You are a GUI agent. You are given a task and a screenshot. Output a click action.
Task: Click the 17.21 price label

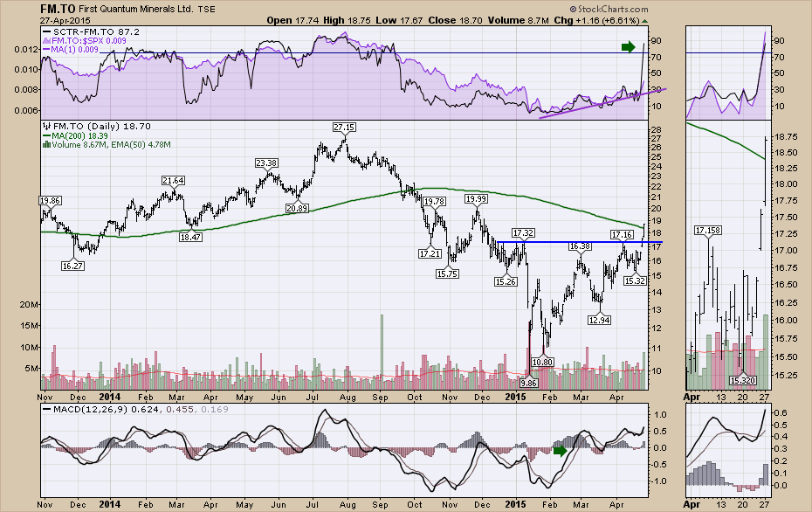(430, 253)
